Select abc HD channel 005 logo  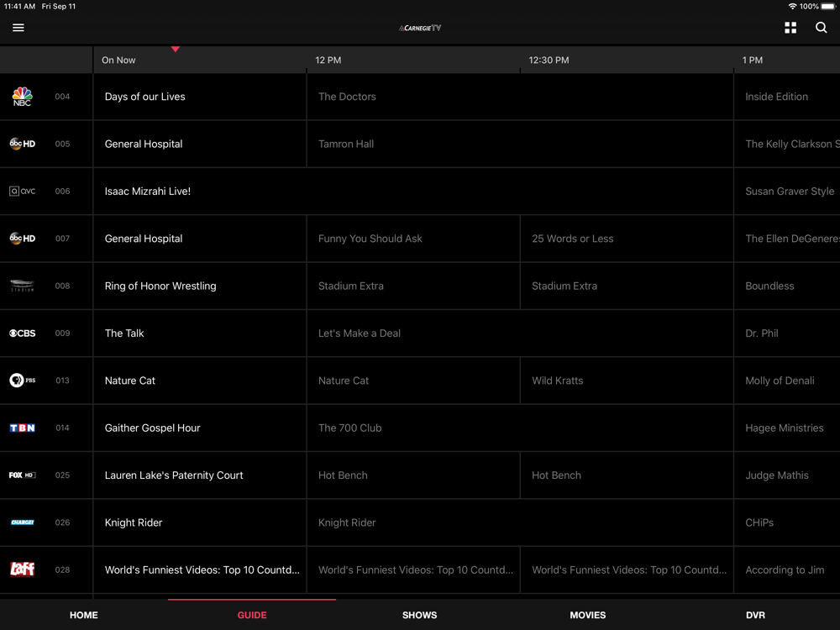coord(23,144)
